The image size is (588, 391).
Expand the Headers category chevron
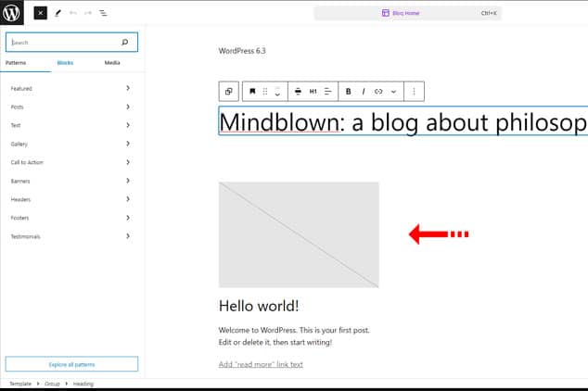click(x=128, y=199)
